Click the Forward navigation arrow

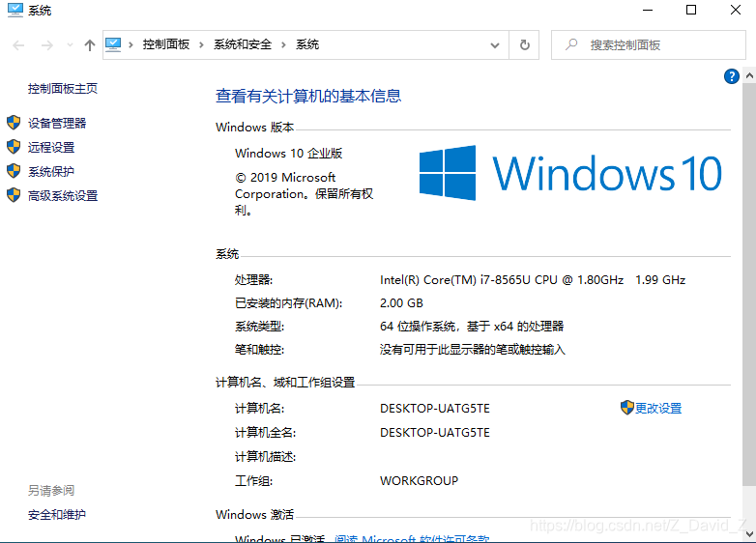pos(46,45)
